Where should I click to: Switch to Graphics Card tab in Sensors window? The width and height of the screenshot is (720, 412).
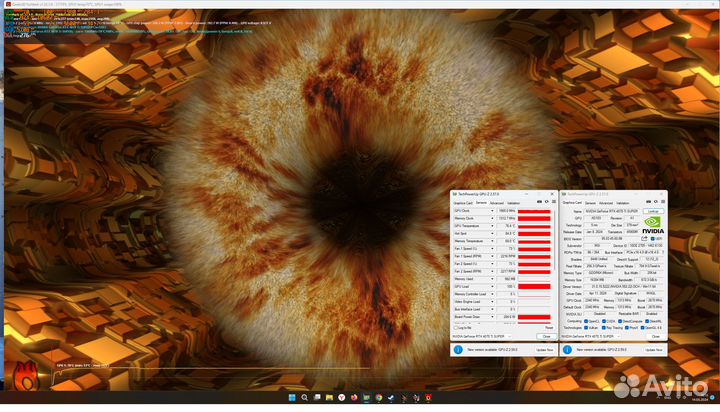click(463, 203)
